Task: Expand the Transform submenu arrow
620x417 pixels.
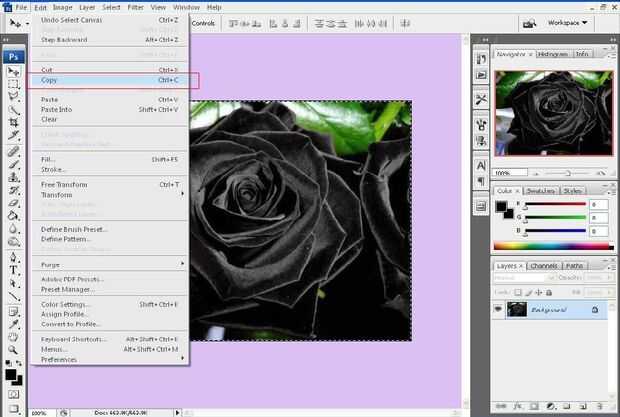Action: 182,194
